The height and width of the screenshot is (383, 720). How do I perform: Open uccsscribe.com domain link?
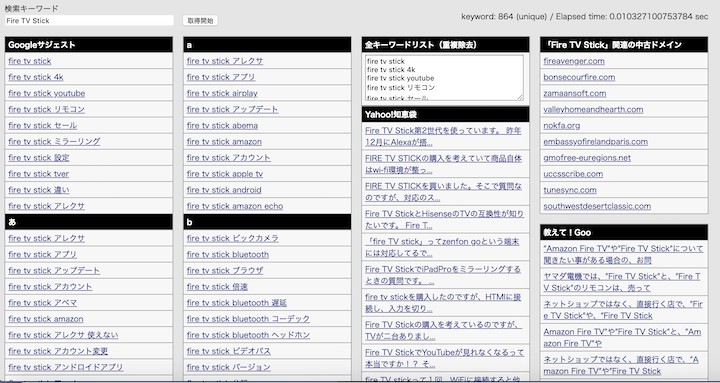[x=573, y=174]
